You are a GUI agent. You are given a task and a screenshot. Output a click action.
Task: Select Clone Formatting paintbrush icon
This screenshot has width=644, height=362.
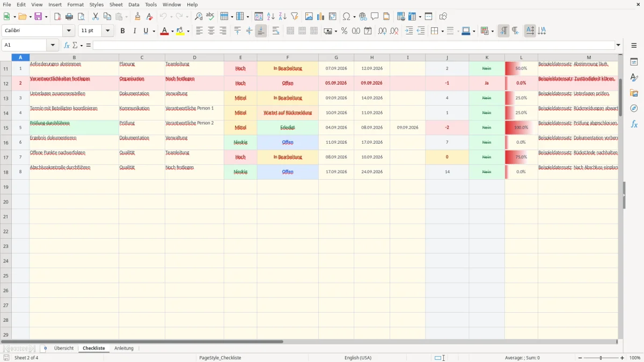coord(137,17)
